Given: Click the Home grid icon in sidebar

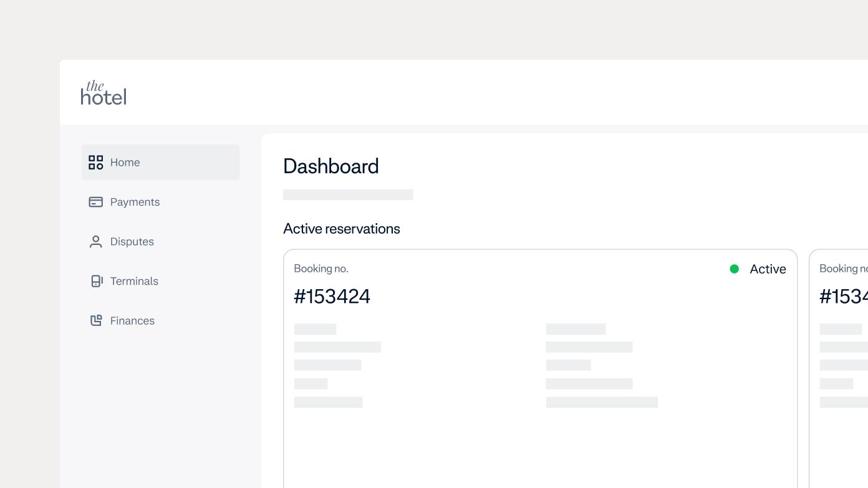Looking at the screenshot, I should point(95,163).
